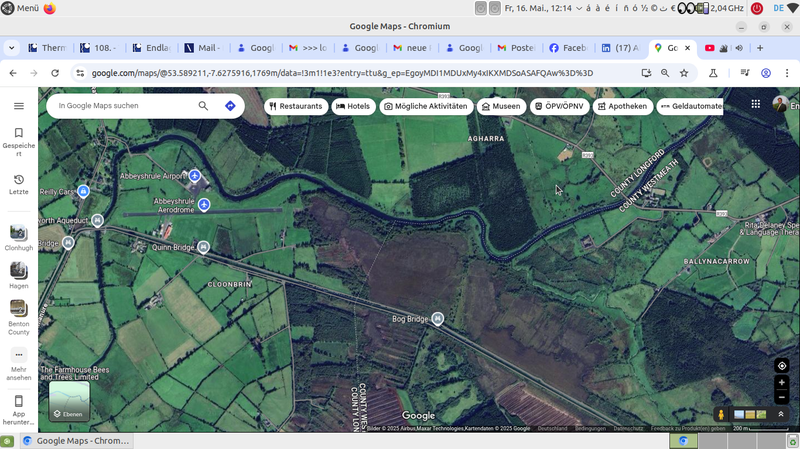Click the search magnifier icon
800x449 pixels.
(204, 106)
